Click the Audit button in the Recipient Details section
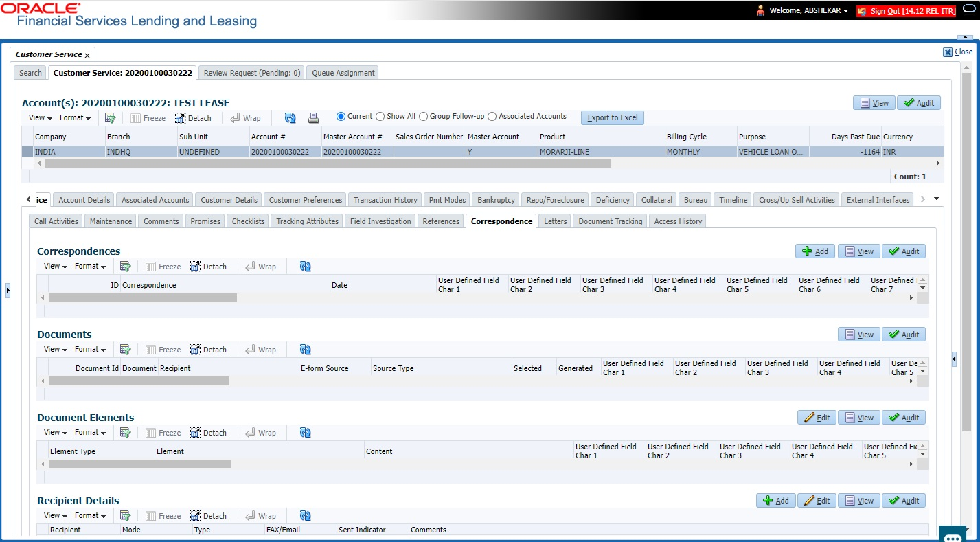This screenshot has width=980, height=542. pyautogui.click(x=904, y=501)
